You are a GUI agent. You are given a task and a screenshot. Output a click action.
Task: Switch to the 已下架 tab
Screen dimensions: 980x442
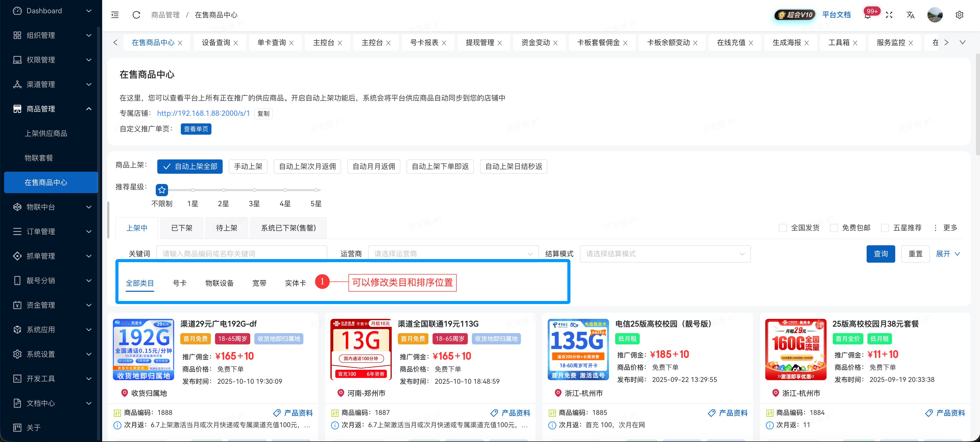[x=182, y=228]
